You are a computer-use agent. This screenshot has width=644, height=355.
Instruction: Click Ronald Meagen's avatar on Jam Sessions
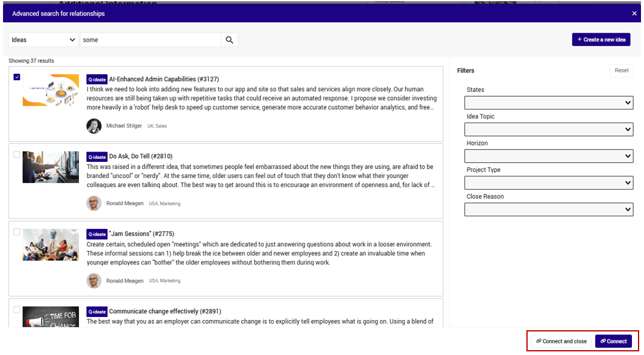[x=94, y=281]
